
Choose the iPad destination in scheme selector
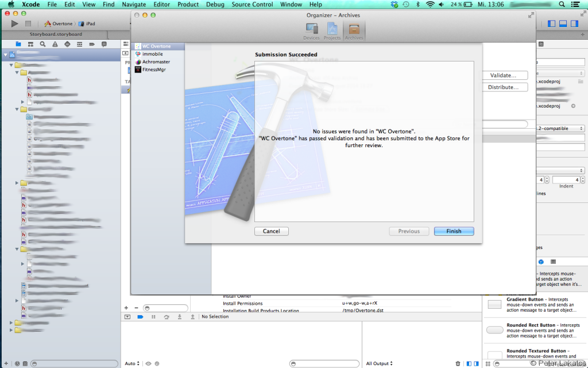(87, 24)
